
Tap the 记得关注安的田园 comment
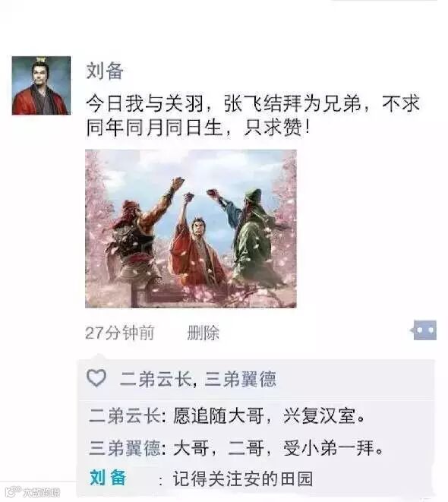pyautogui.click(x=243, y=478)
